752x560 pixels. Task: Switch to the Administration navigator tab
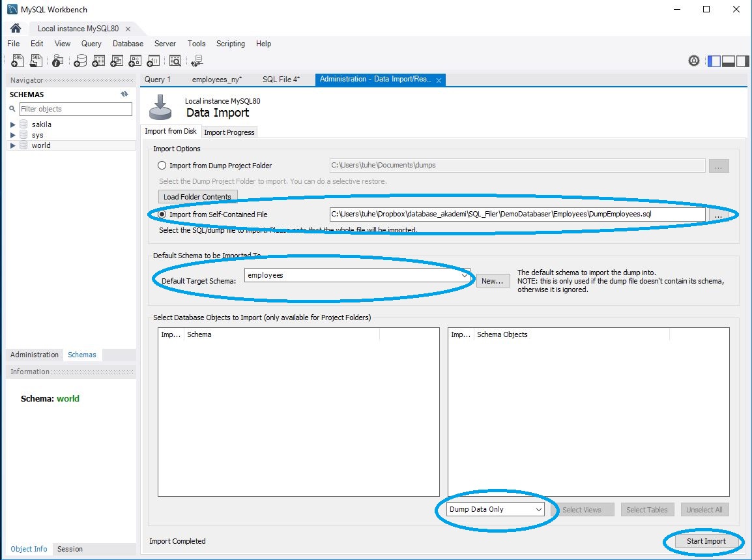point(35,355)
